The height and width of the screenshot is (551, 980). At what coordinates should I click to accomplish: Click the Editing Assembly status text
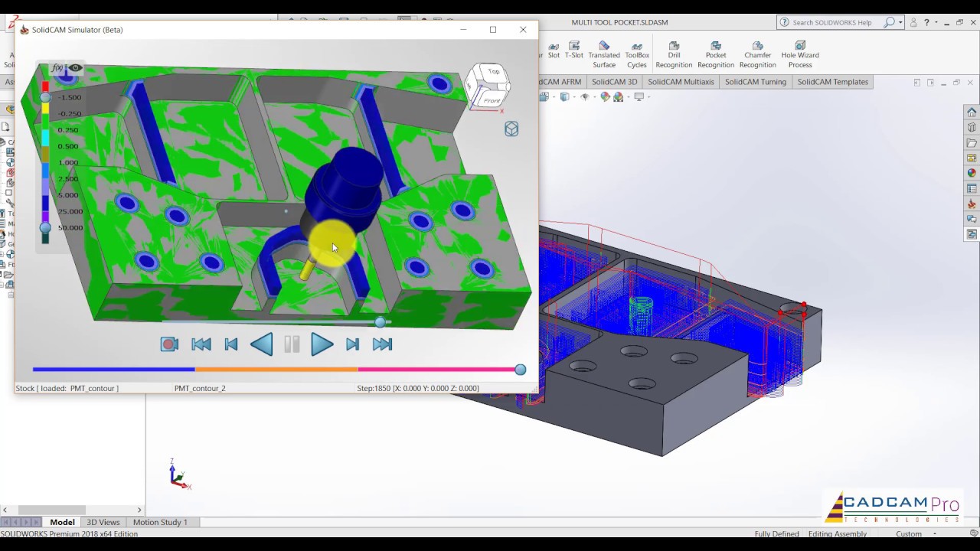coord(838,533)
